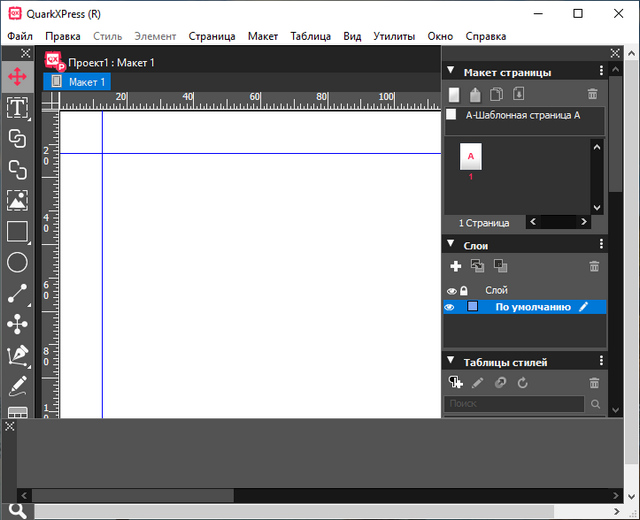Select the text Linking tool

point(17,138)
